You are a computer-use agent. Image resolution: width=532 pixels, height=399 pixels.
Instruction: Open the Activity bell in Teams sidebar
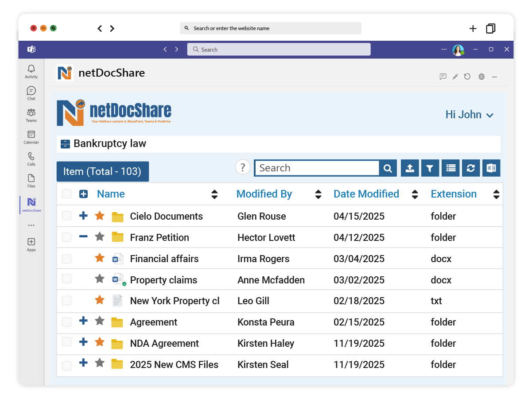pyautogui.click(x=31, y=71)
